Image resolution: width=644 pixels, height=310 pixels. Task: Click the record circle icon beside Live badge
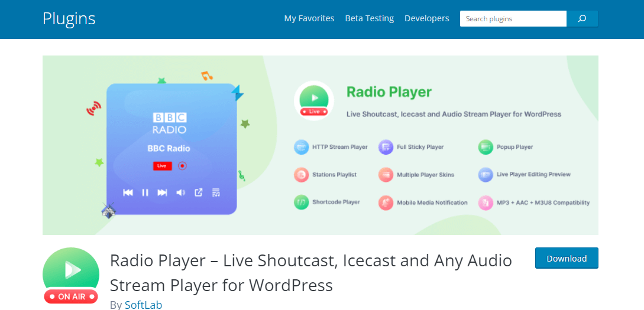click(x=182, y=166)
